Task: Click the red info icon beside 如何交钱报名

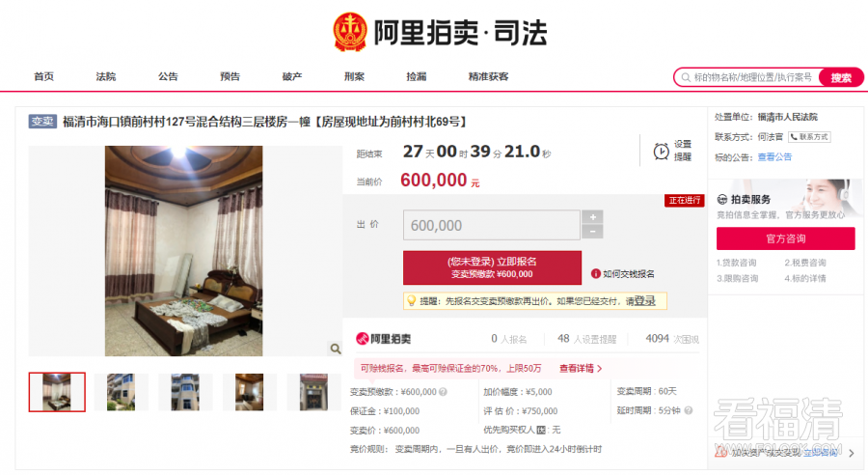Action: pyautogui.click(x=596, y=274)
